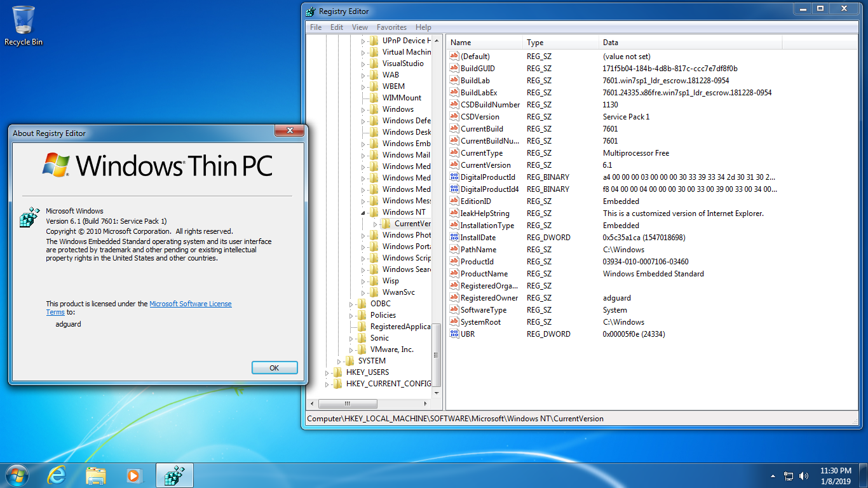Click the tree pane horizontal scrollbar thumb
This screenshot has height=488, width=868.
click(347, 403)
